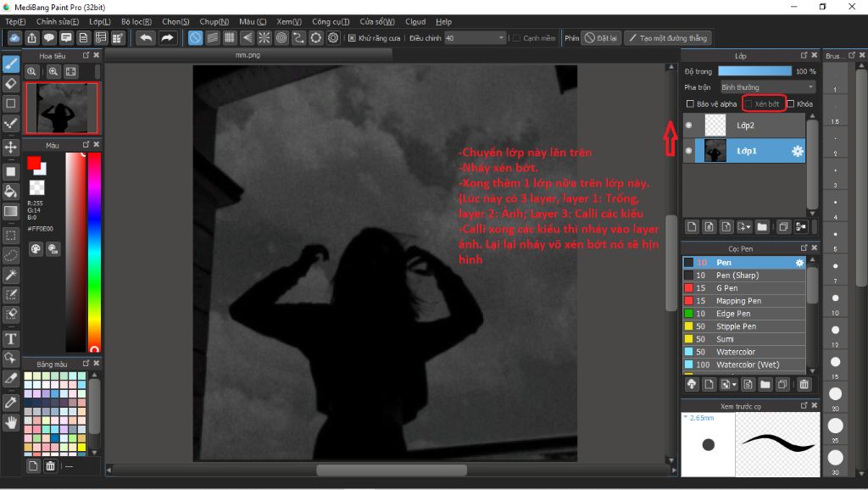Viewport: 868px width, 490px height.
Task: Select the Magic Wand tool
Action: coord(11,275)
